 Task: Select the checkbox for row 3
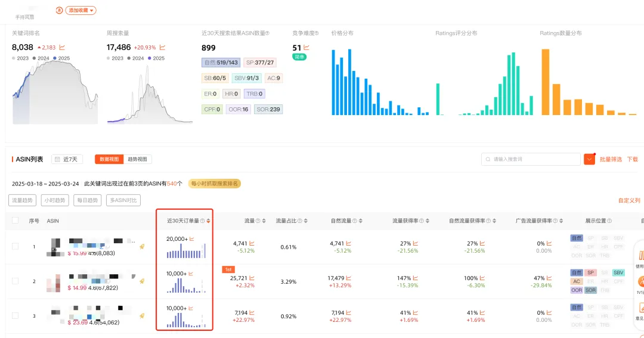pyautogui.click(x=15, y=316)
